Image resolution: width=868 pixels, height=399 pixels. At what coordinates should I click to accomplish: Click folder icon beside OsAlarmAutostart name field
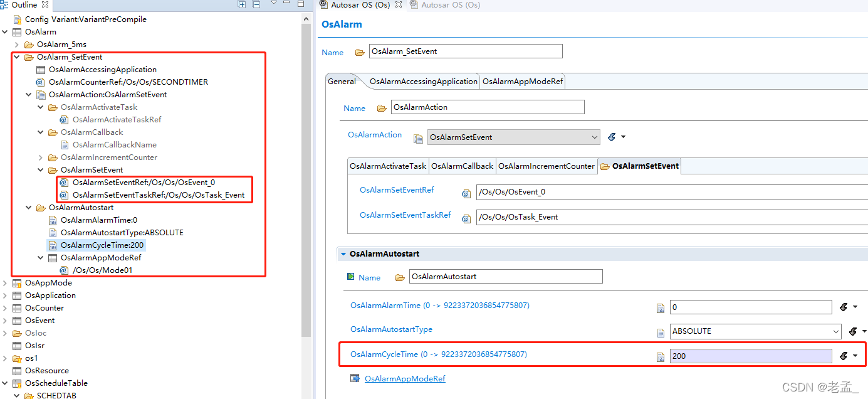[x=400, y=277]
